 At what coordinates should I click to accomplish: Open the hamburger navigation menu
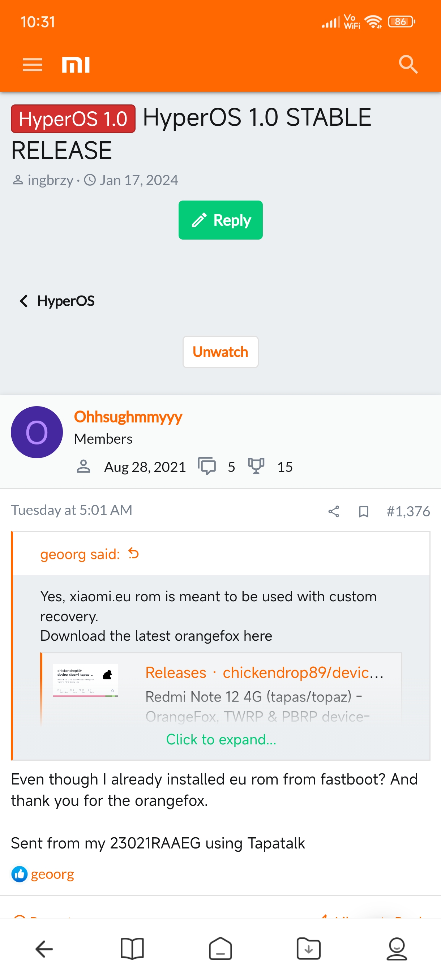32,65
